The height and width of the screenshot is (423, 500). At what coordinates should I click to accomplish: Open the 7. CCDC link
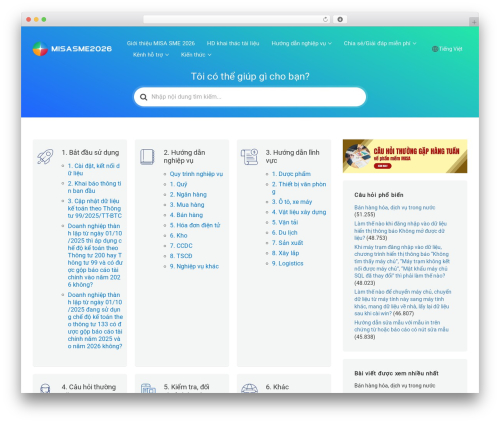tap(181, 246)
